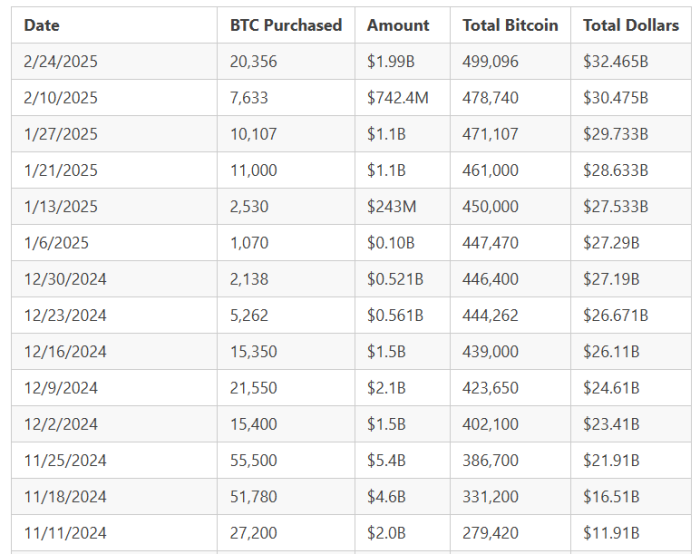Click the 499,096 total bitcoin cell

click(x=491, y=62)
